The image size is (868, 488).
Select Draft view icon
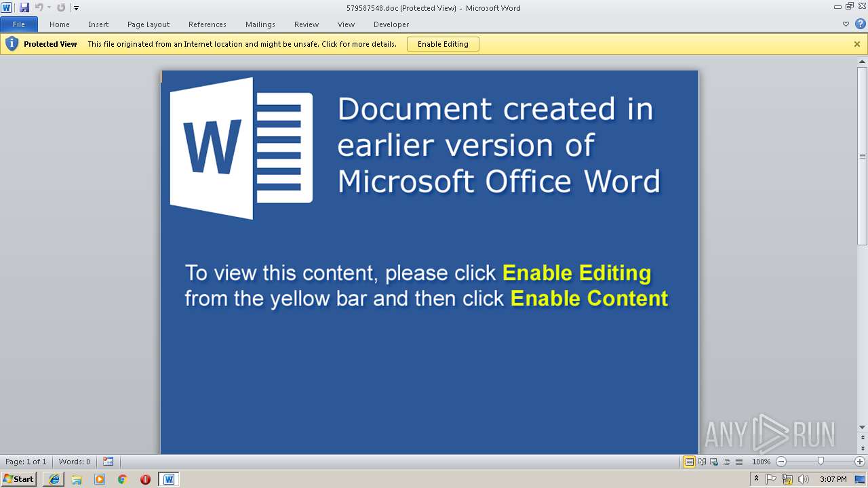tap(738, 462)
